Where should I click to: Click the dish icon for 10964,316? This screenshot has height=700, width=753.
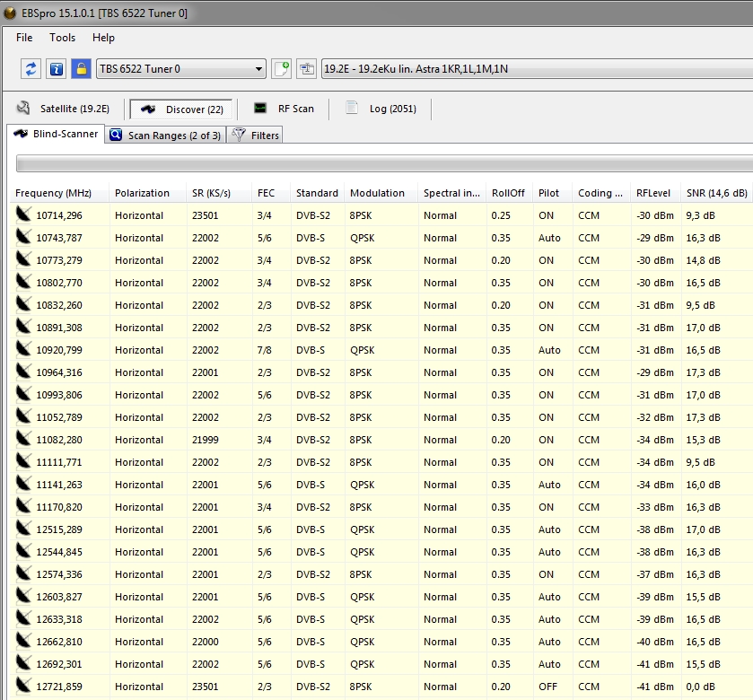pyautogui.click(x=23, y=372)
